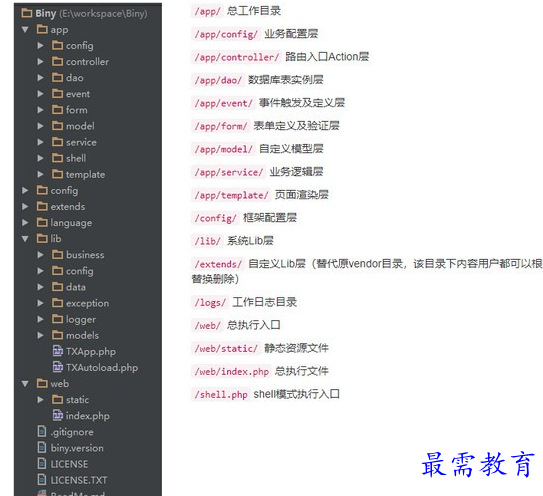Expand the controller folder arrow

tap(40, 62)
